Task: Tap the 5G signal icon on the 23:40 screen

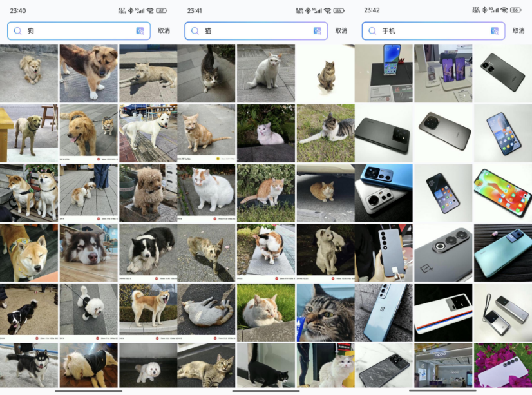Action: 140,10
